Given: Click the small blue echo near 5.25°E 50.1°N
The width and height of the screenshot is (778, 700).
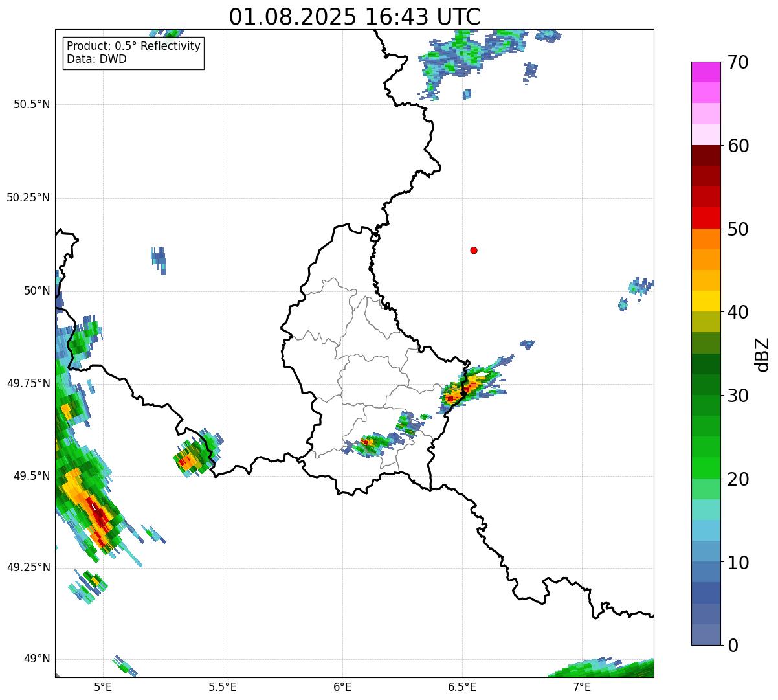Looking at the screenshot, I should (x=159, y=260).
